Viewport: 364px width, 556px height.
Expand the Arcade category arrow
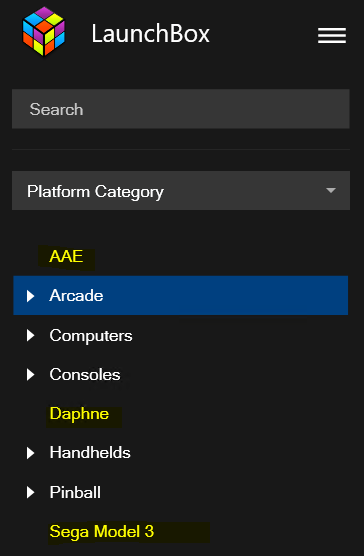point(31,296)
